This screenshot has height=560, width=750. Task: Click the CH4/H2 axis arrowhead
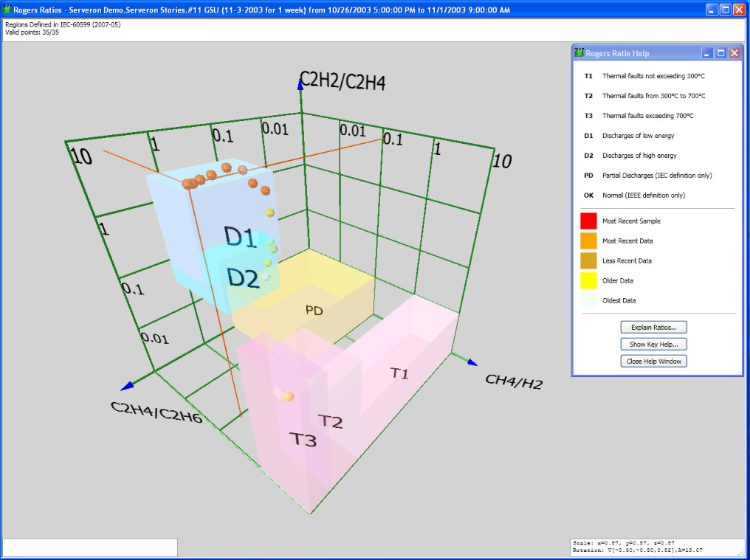pyautogui.click(x=472, y=362)
